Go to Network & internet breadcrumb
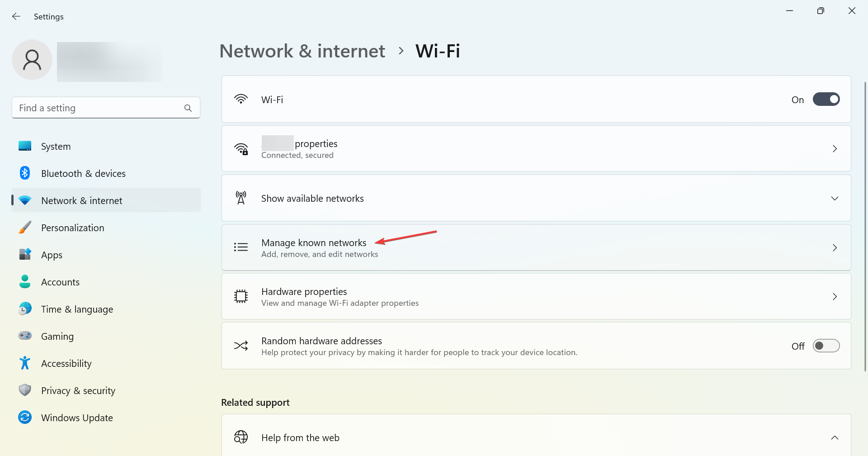This screenshot has height=456, width=868. click(302, 51)
